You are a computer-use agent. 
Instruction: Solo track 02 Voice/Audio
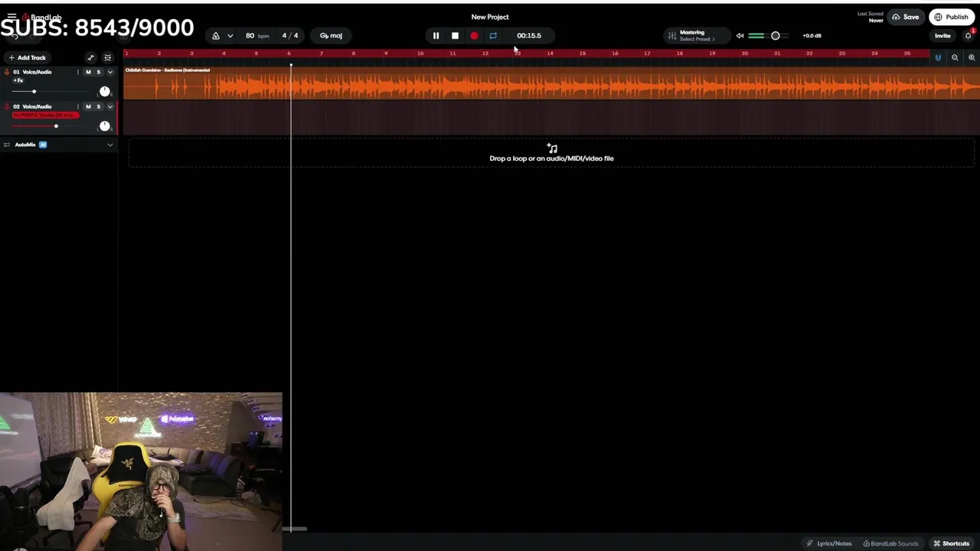point(98,106)
